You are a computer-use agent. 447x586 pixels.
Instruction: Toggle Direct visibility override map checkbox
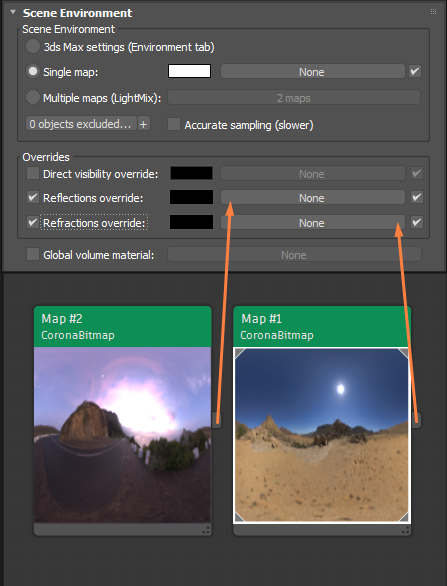(417, 173)
